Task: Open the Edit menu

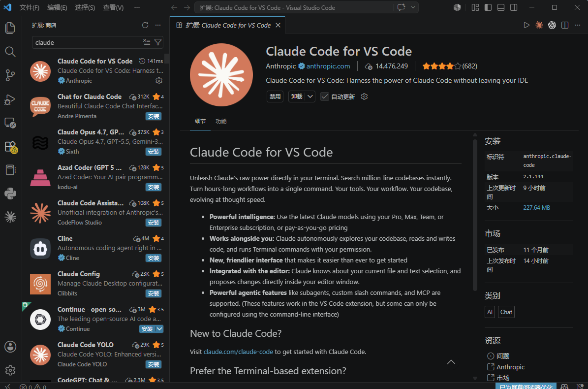Action: point(57,7)
